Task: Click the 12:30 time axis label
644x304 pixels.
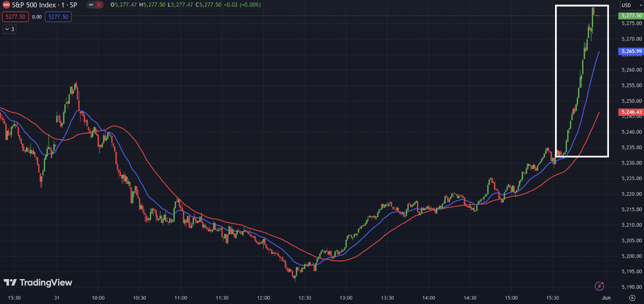Action: [305, 298]
